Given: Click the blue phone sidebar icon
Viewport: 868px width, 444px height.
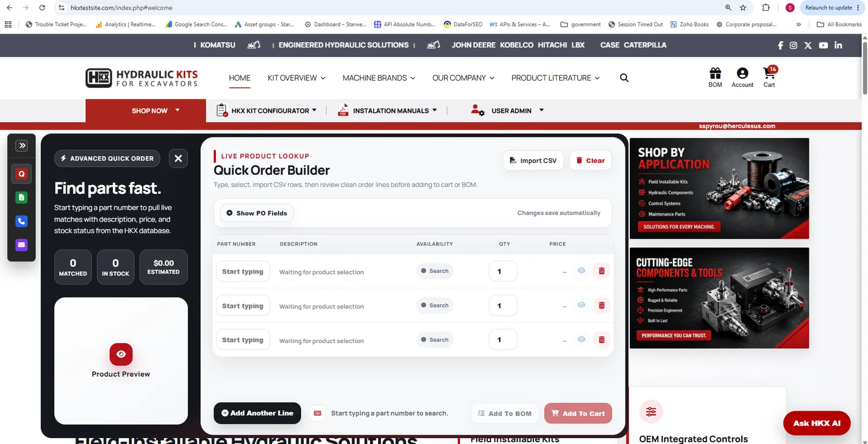Looking at the screenshot, I should click(22, 221).
